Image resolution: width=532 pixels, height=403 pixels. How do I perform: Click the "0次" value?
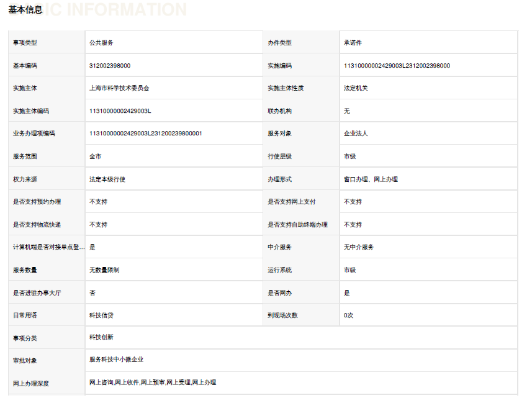click(348, 315)
